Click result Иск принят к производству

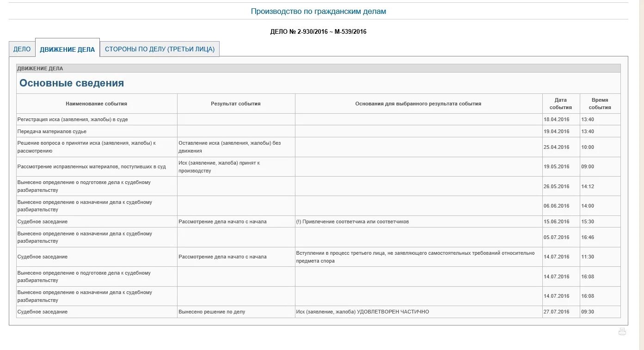[236, 166]
